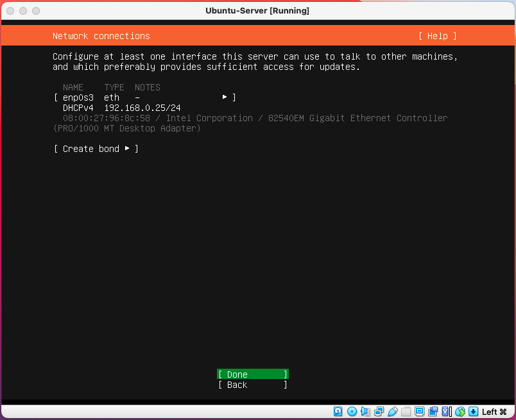Click the screen recording status icon
This screenshot has height=420, width=516.
(x=433, y=412)
